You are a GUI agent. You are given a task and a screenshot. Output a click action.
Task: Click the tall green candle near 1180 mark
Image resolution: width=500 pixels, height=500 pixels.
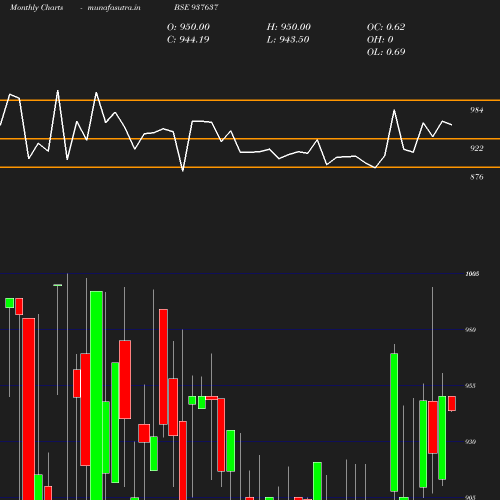[394, 422]
